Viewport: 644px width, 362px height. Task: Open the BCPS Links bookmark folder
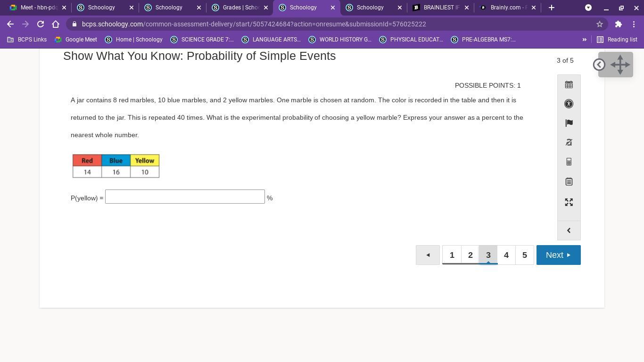coord(27,40)
